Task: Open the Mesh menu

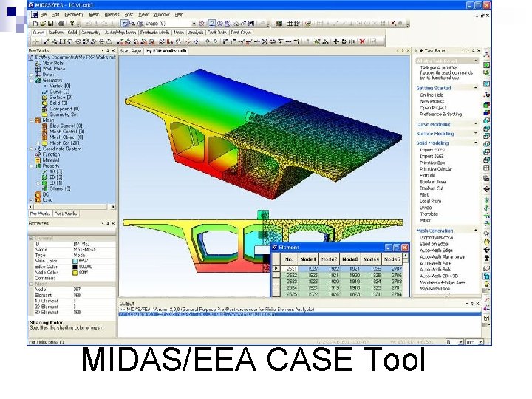Action: (x=94, y=14)
